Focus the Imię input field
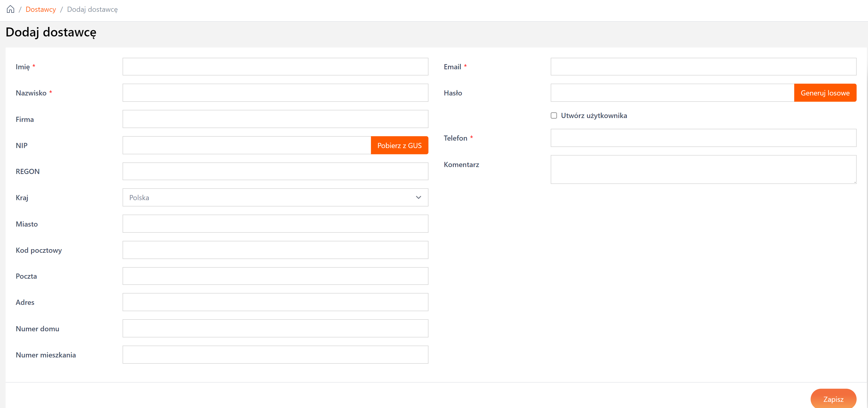 pos(275,67)
